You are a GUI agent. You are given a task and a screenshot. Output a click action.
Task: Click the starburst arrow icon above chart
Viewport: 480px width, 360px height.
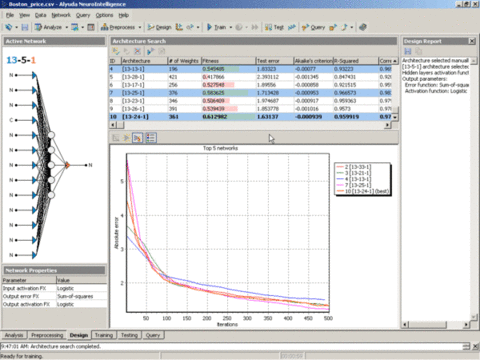pyautogui.click(x=126, y=138)
